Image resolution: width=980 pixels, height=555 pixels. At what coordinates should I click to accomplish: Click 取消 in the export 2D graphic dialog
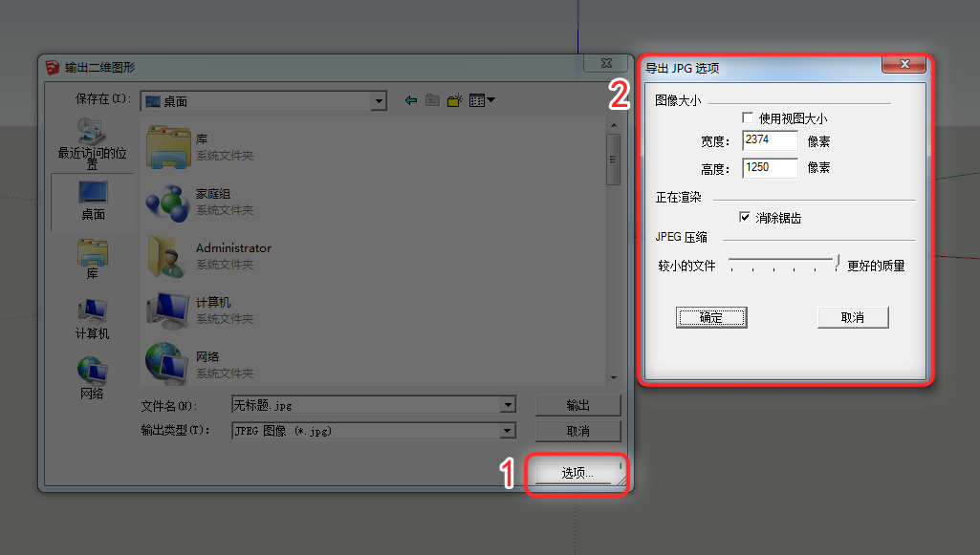coord(578,431)
